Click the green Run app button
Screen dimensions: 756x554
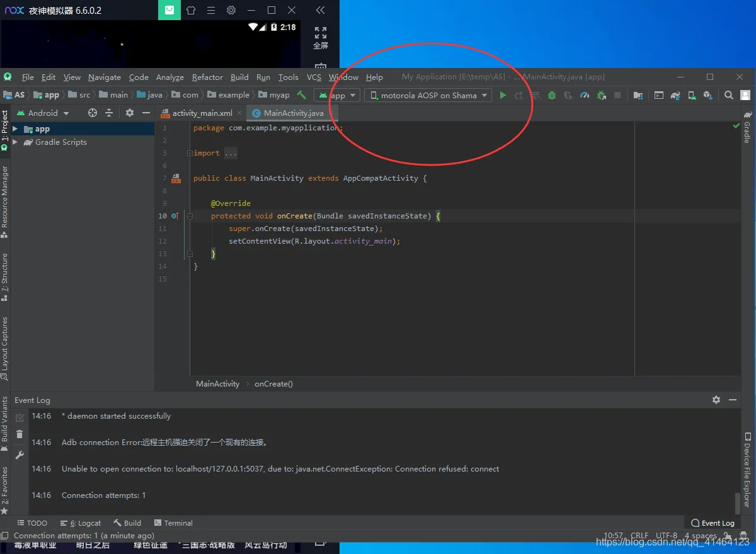tap(503, 95)
